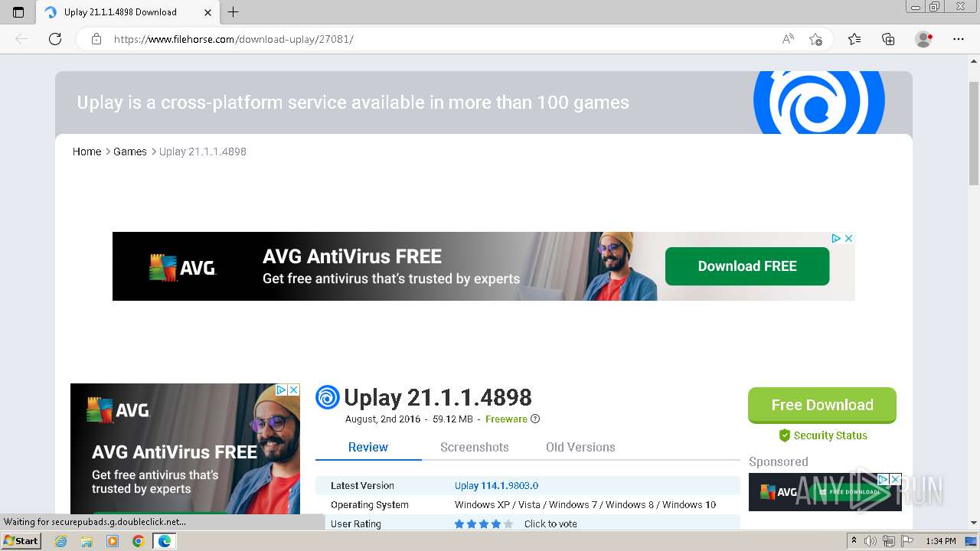
Task: Open the Collections icon
Action: click(x=888, y=39)
